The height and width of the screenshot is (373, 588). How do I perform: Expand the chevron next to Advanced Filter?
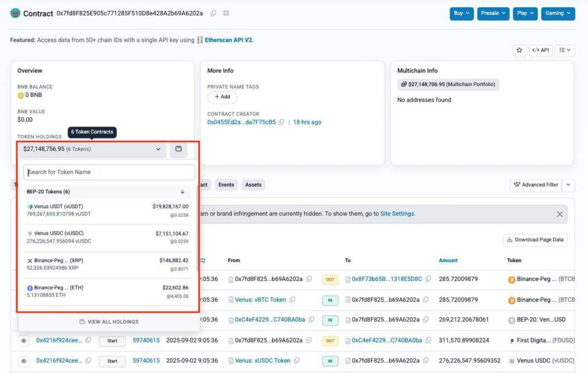click(x=568, y=185)
